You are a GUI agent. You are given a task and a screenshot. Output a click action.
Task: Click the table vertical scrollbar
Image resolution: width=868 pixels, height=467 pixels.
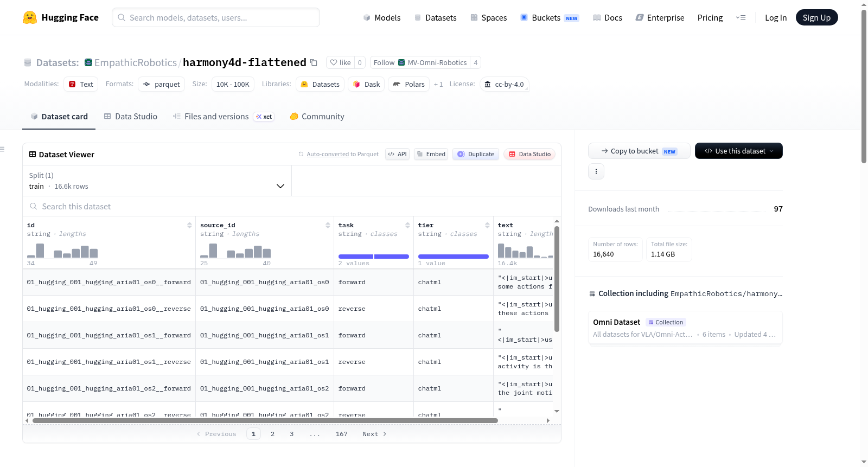pos(557,278)
